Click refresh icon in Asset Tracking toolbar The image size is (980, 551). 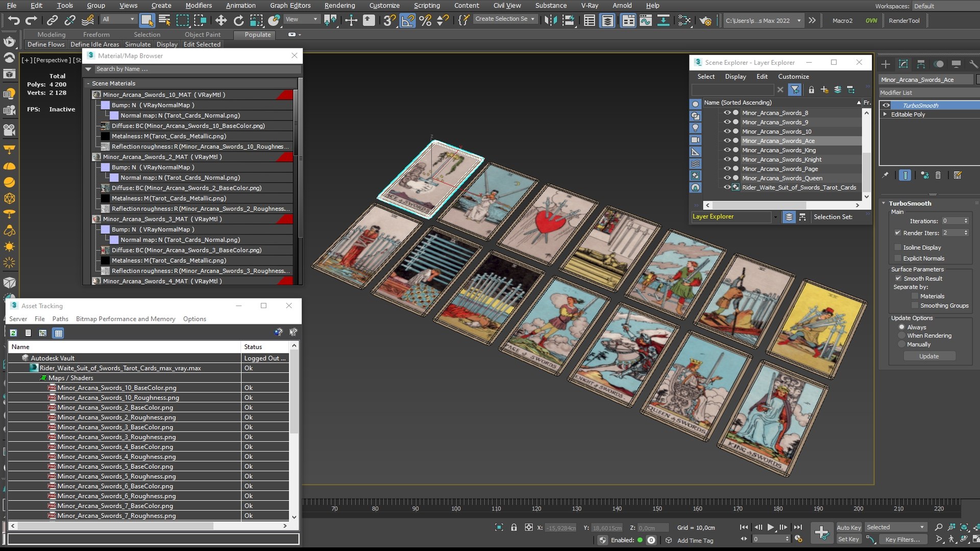pyautogui.click(x=13, y=333)
